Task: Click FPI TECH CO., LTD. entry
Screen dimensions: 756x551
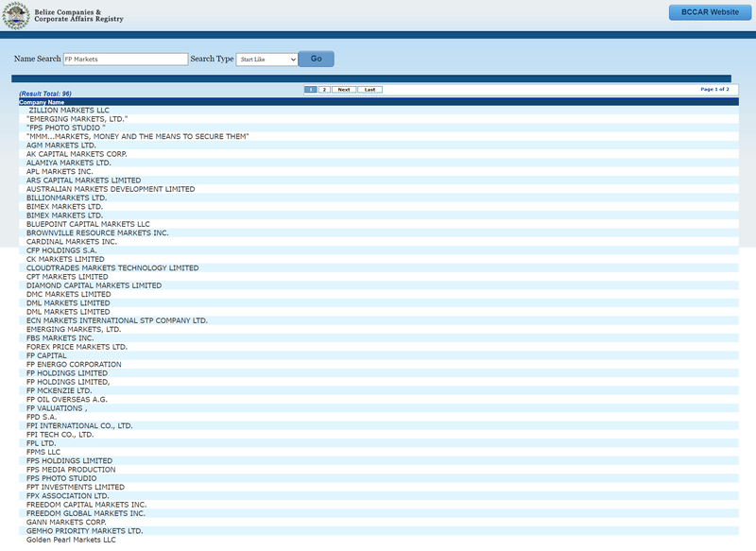Action: tap(60, 435)
